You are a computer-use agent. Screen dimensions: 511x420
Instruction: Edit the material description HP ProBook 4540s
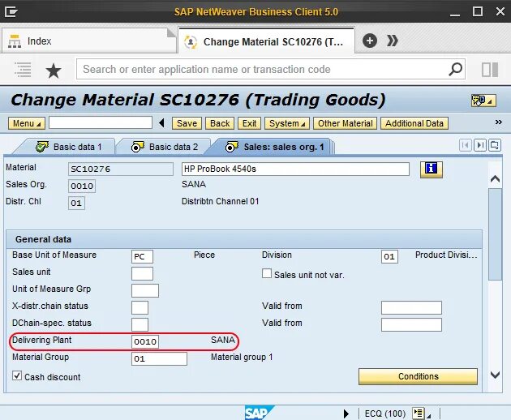pos(295,169)
